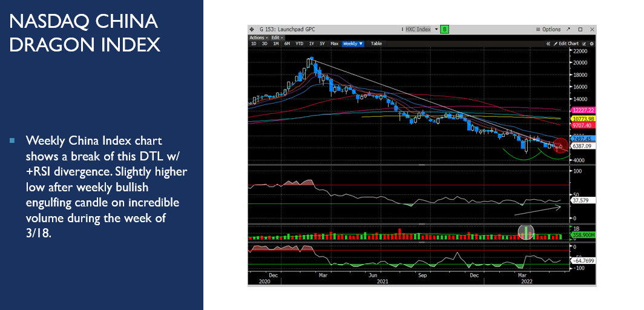Select the 1D time range
The image size is (644, 310).
[x=254, y=44]
